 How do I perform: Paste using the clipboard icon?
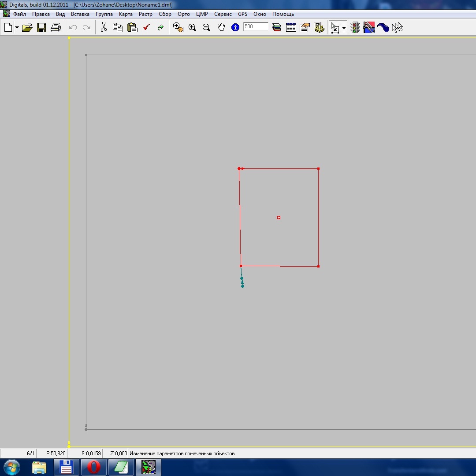click(x=132, y=27)
